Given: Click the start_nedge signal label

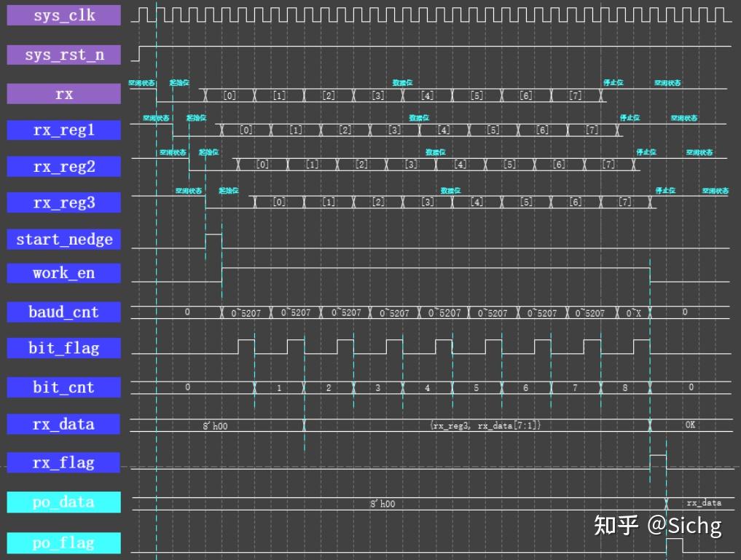Looking at the screenshot, I should click(63, 239).
